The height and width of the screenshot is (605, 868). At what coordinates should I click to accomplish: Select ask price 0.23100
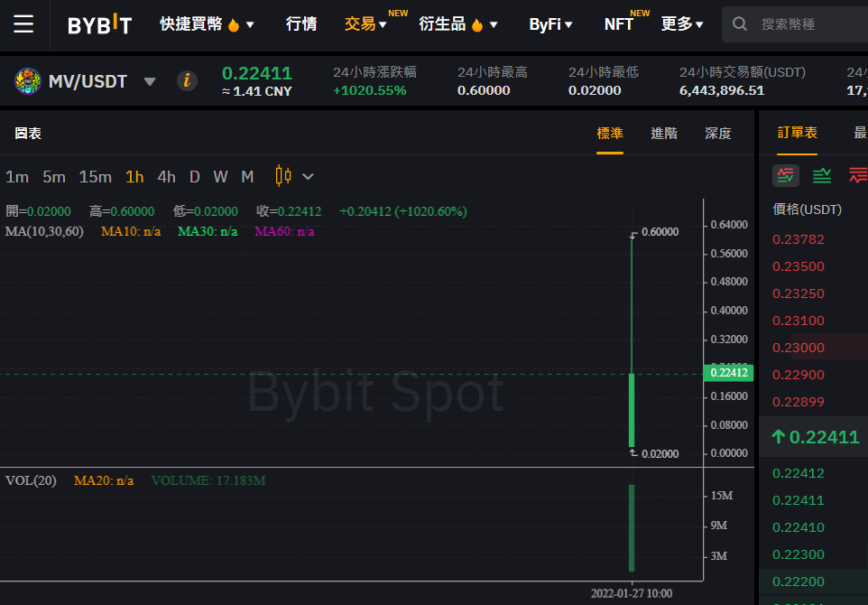click(799, 321)
